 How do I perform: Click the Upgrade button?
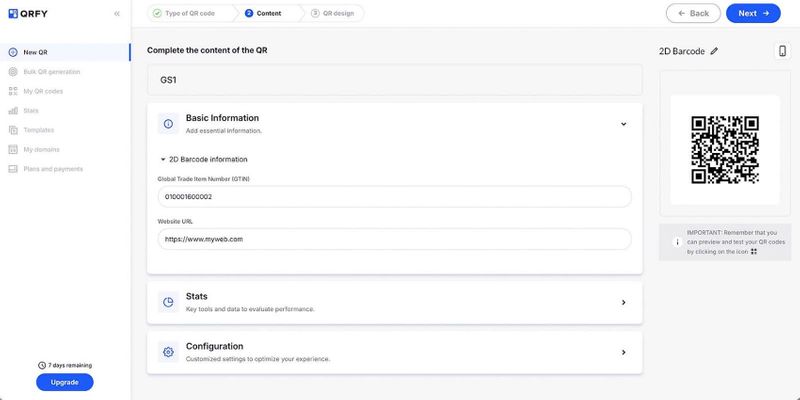[x=65, y=382]
